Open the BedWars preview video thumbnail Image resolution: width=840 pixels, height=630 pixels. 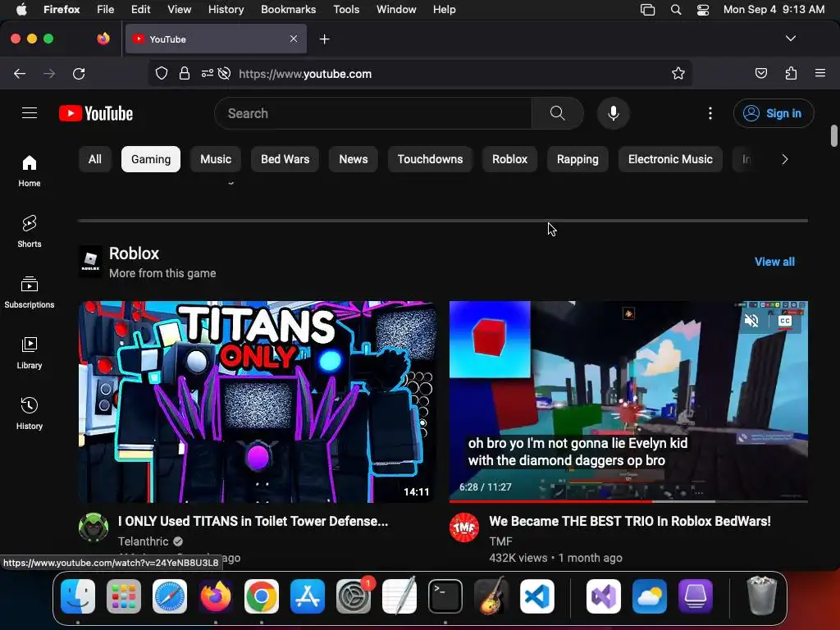coord(628,402)
